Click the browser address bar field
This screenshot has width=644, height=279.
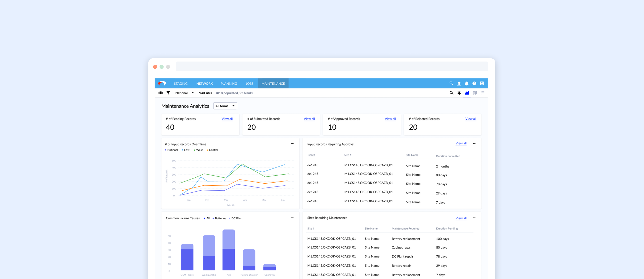[x=332, y=67]
